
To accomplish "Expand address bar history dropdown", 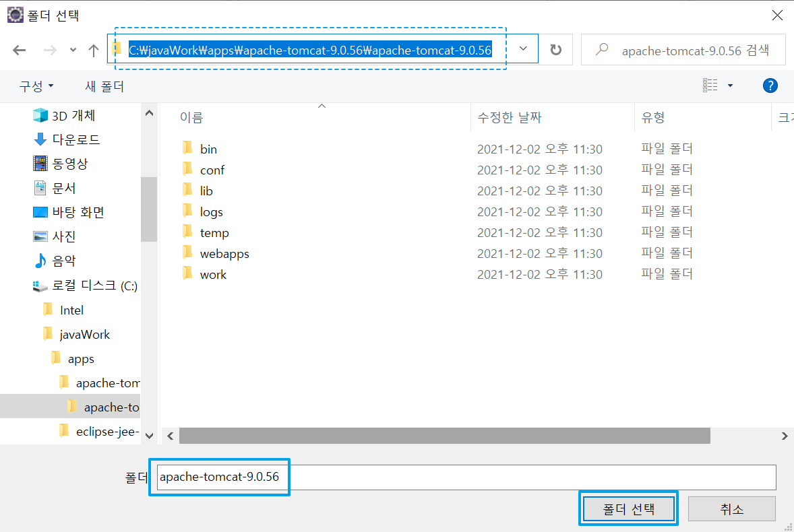I will [523, 49].
